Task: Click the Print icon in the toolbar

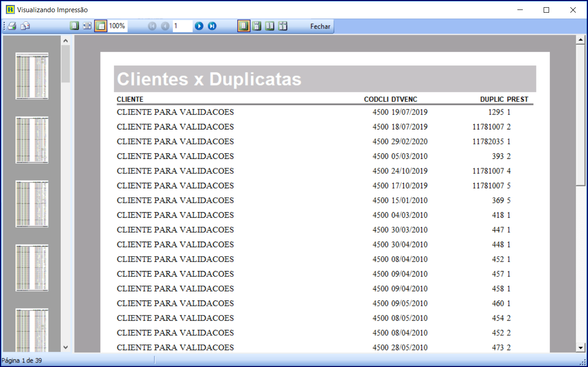Action: pos(12,26)
